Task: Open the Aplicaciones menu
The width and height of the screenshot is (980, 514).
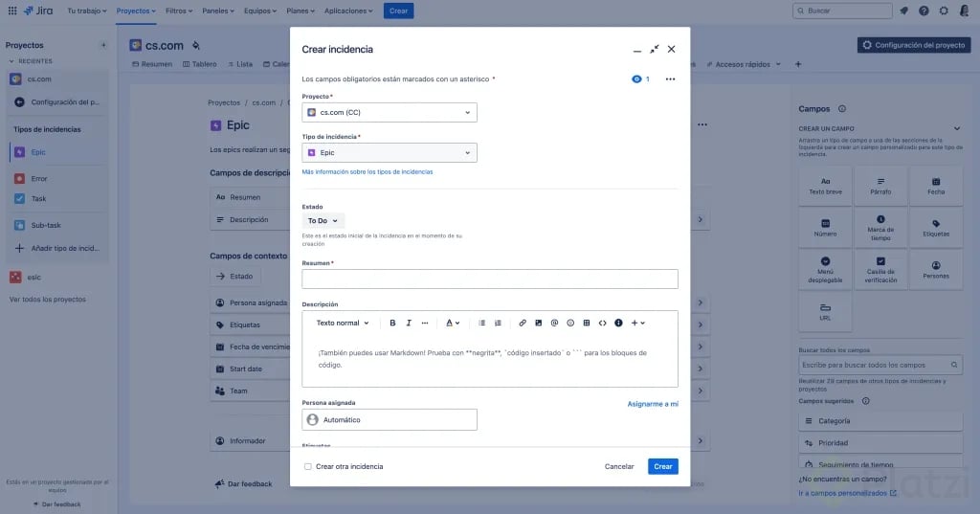Action: (x=348, y=11)
